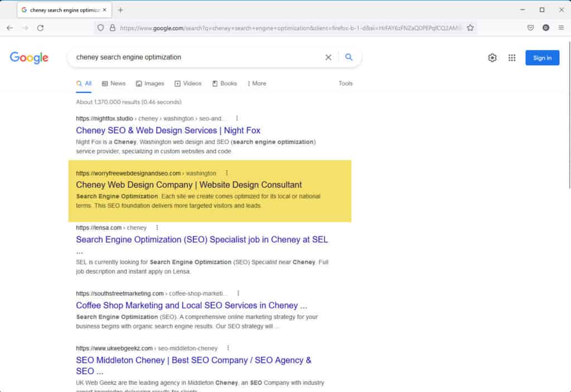Image resolution: width=571 pixels, height=392 pixels.
Task: Open options for ukwebgeekz result
Action: (228, 348)
